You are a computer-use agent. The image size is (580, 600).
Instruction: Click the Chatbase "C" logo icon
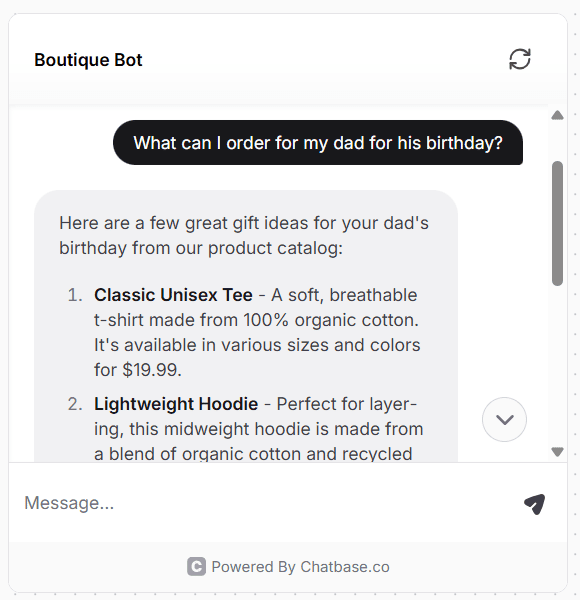click(196, 567)
